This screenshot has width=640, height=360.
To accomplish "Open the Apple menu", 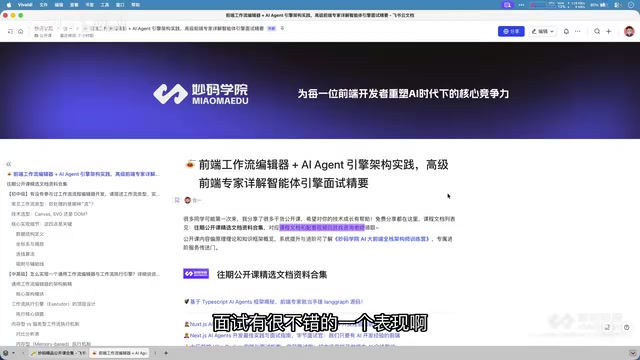I will (x=9, y=5).
